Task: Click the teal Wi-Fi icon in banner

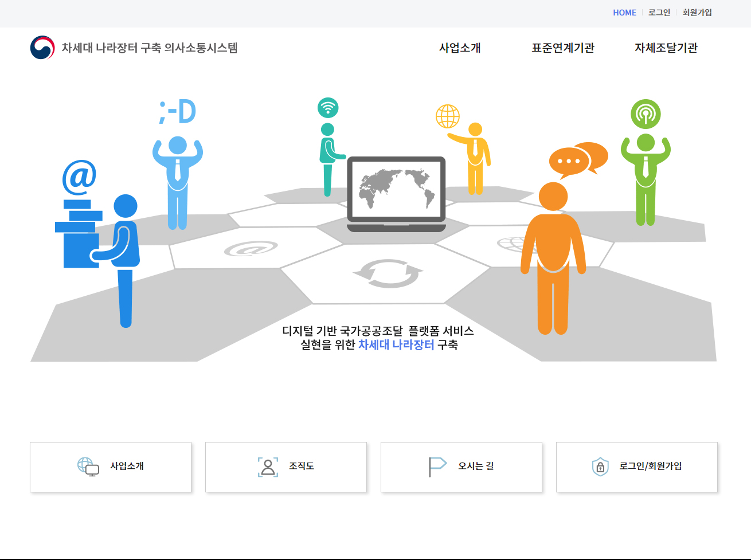Action: coord(328,108)
